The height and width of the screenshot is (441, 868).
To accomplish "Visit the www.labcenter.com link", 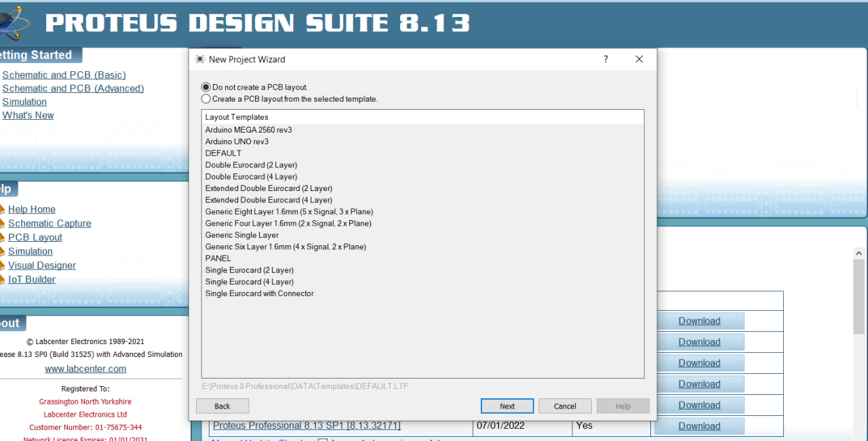I will pyautogui.click(x=85, y=369).
